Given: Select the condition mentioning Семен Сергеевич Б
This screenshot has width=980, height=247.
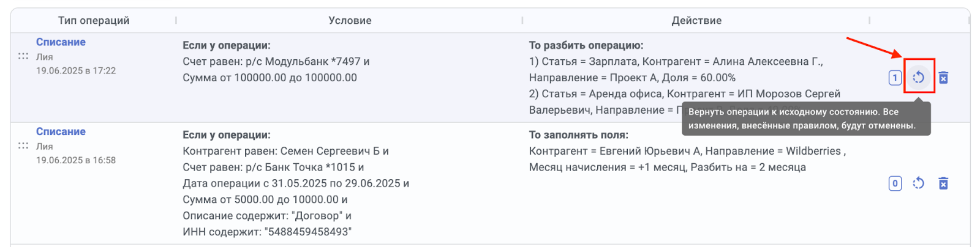Looking at the screenshot, I should [x=285, y=151].
